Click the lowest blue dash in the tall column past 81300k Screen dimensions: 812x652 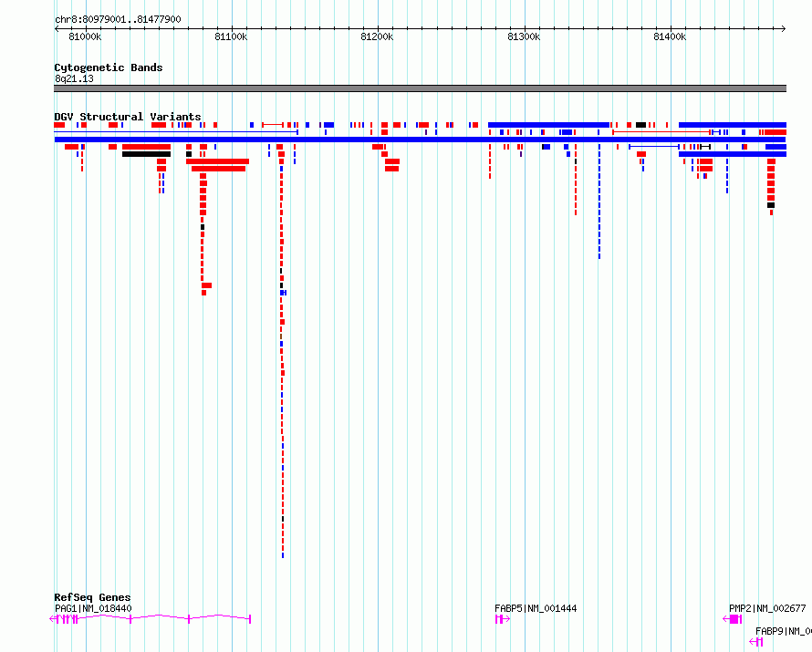pos(599,256)
